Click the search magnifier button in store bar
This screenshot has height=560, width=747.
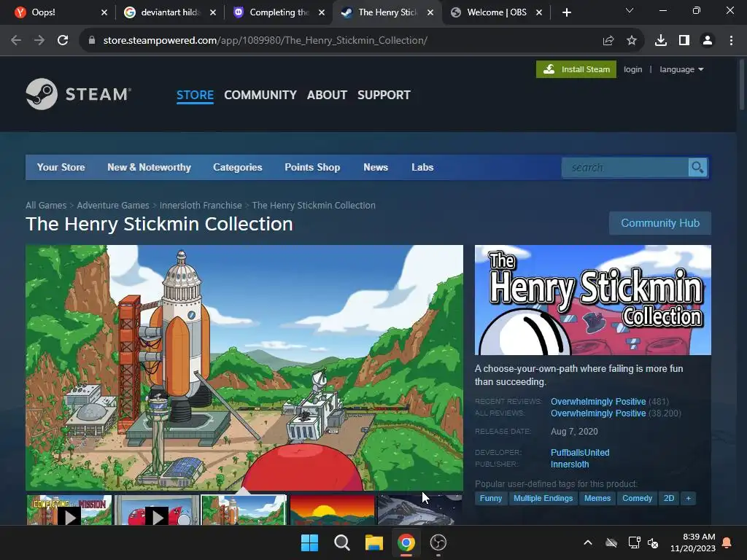pos(697,168)
